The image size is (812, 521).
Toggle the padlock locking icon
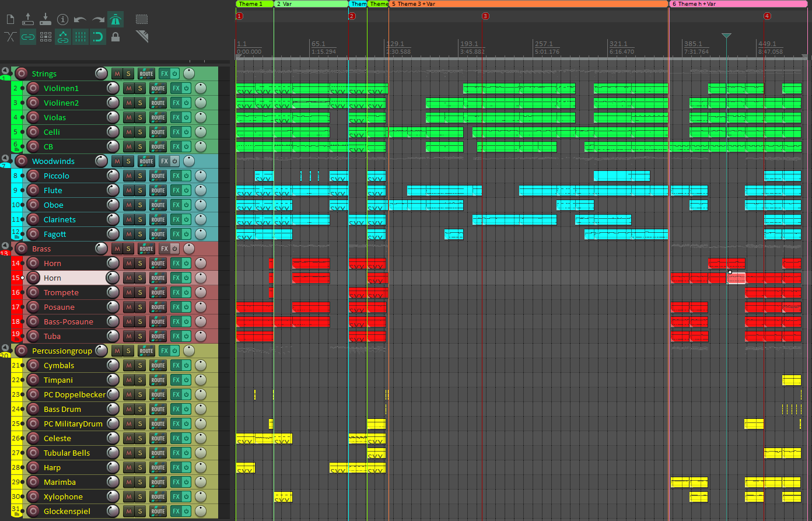116,37
